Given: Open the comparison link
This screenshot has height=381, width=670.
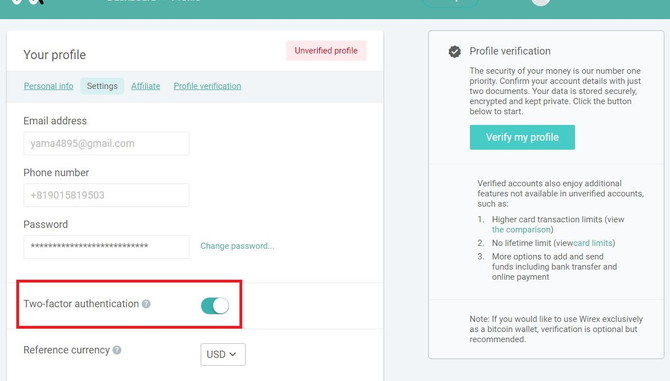Looking at the screenshot, I should coord(521,230).
